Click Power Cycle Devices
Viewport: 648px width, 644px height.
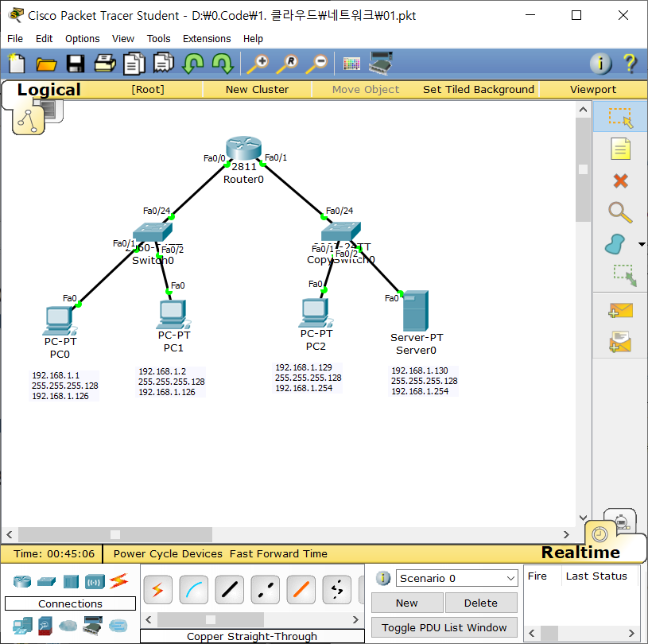pos(168,553)
